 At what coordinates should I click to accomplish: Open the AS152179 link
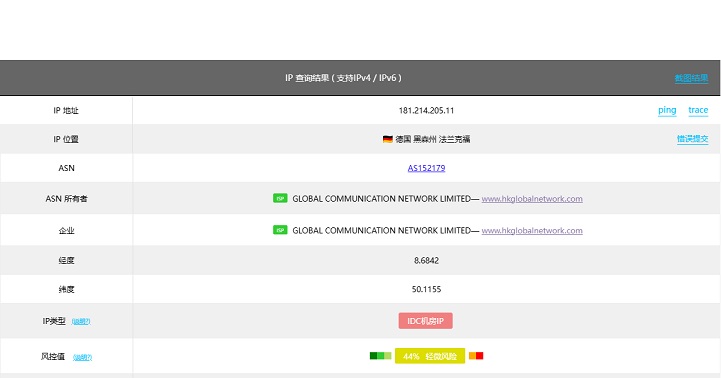point(426,168)
